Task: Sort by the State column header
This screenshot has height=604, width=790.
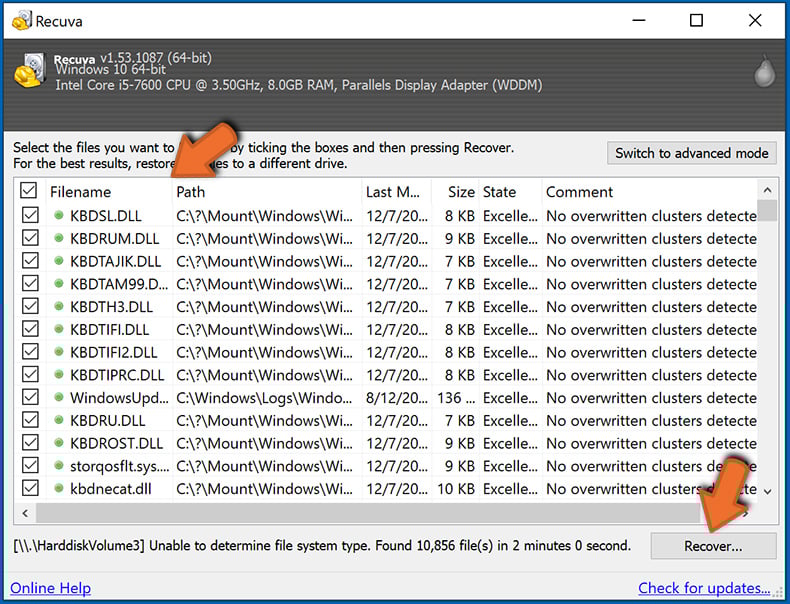Action: pyautogui.click(x=500, y=192)
